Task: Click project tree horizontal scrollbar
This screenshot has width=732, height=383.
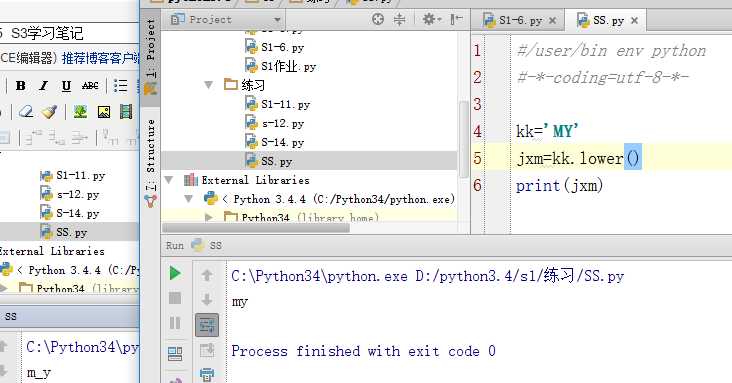Action: 256,228
